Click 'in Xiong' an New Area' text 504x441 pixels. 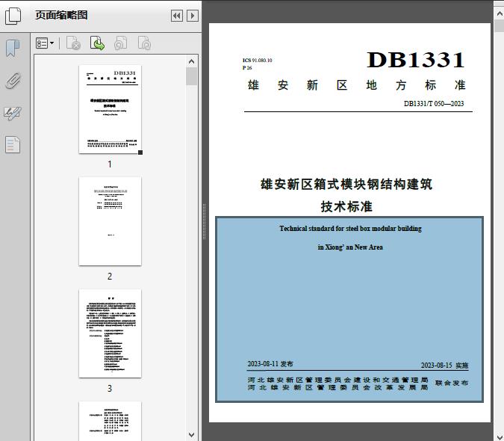click(350, 247)
